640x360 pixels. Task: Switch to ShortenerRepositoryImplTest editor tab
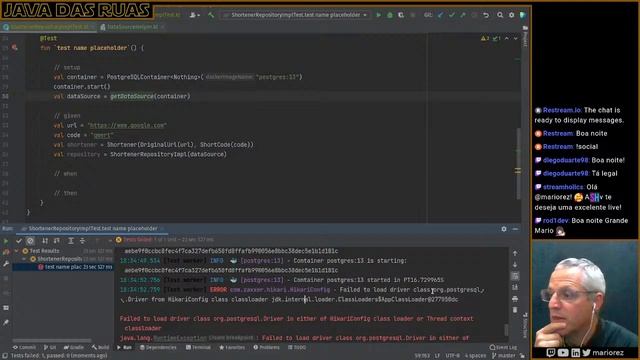tap(49, 27)
